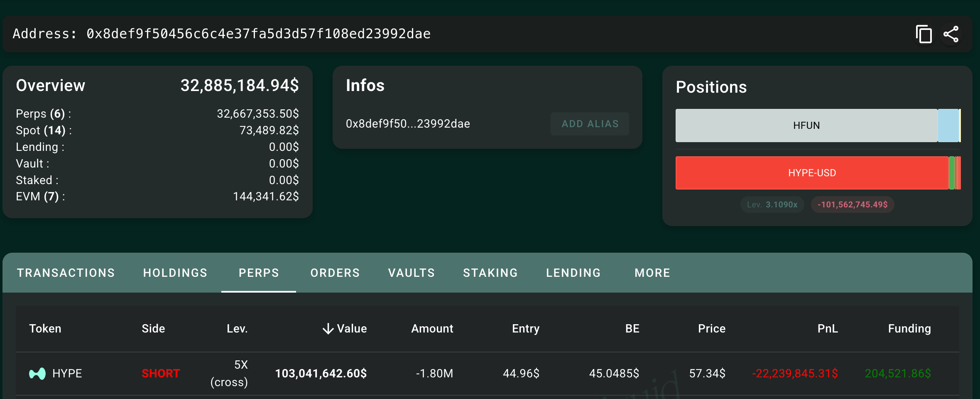Sort table by Lev. column header
This screenshot has height=399, width=980.
(237, 329)
